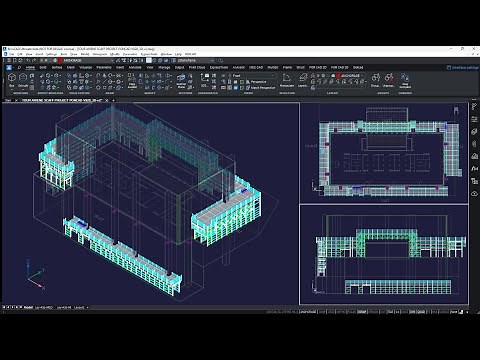
Task: Switch to the Mesh ribbon tab
Action: click(71, 67)
